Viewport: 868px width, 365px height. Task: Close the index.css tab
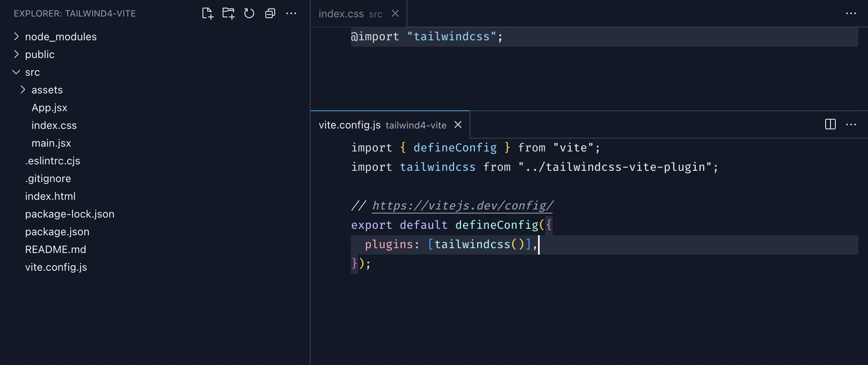tap(395, 14)
